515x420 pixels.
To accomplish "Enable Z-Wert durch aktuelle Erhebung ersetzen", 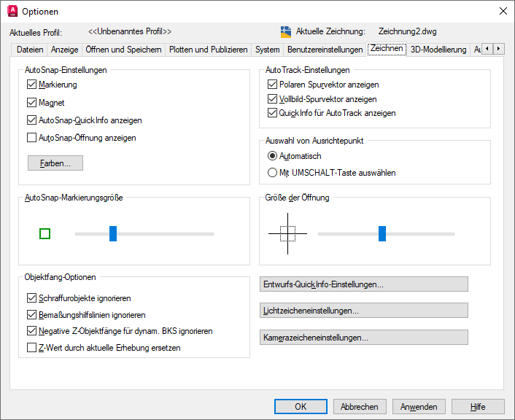I will (x=31, y=348).
